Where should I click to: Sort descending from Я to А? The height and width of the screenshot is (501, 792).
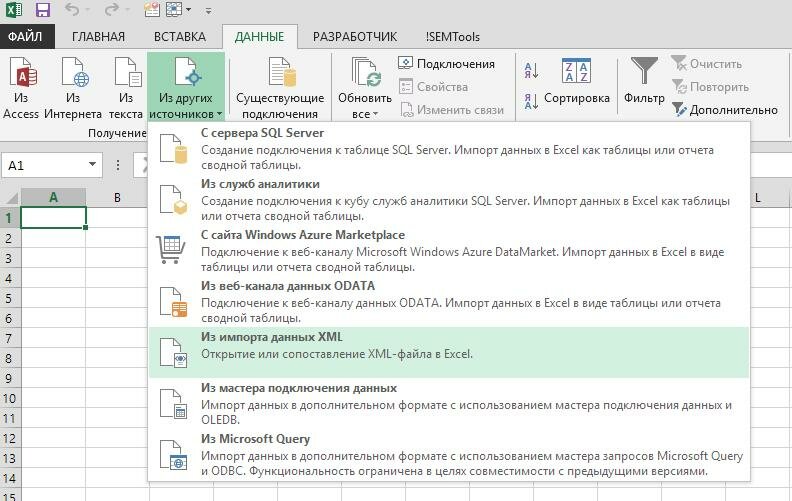531,101
